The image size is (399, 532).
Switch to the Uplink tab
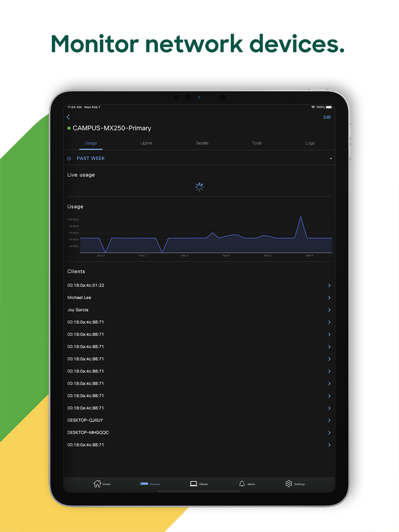pos(146,143)
